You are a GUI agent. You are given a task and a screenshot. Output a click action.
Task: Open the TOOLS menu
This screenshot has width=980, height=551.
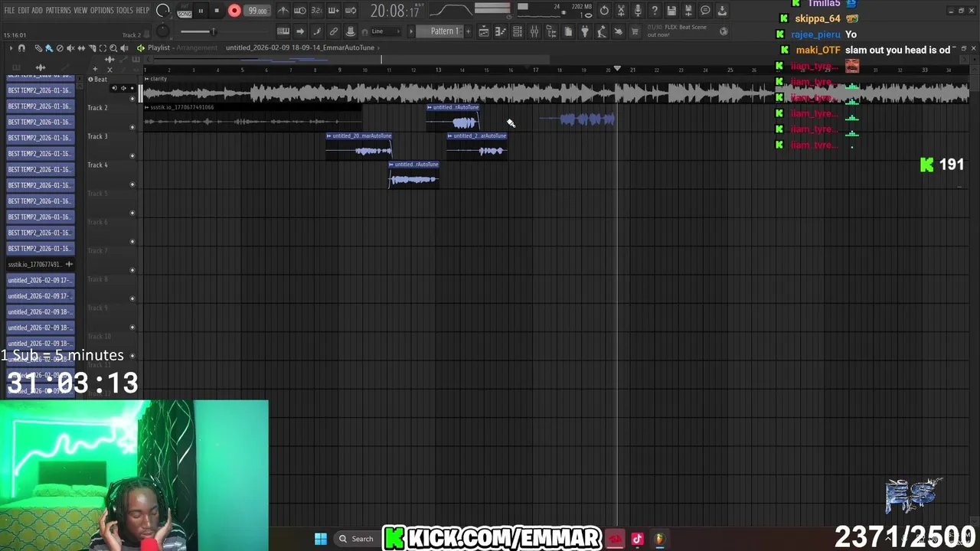(x=125, y=10)
